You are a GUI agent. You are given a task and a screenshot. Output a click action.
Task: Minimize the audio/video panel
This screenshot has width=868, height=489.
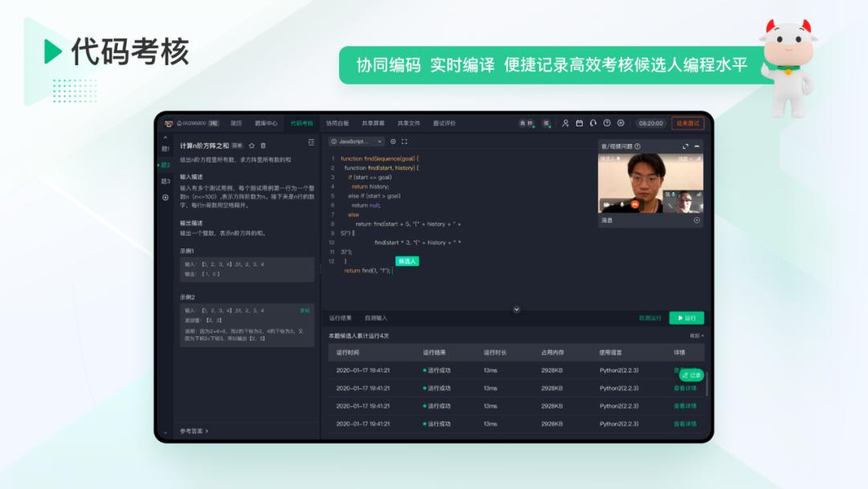tap(697, 146)
